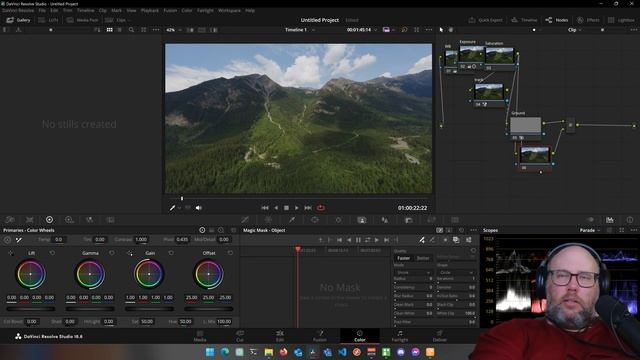
Task: Click the Contrast value field
Action: [141, 240]
